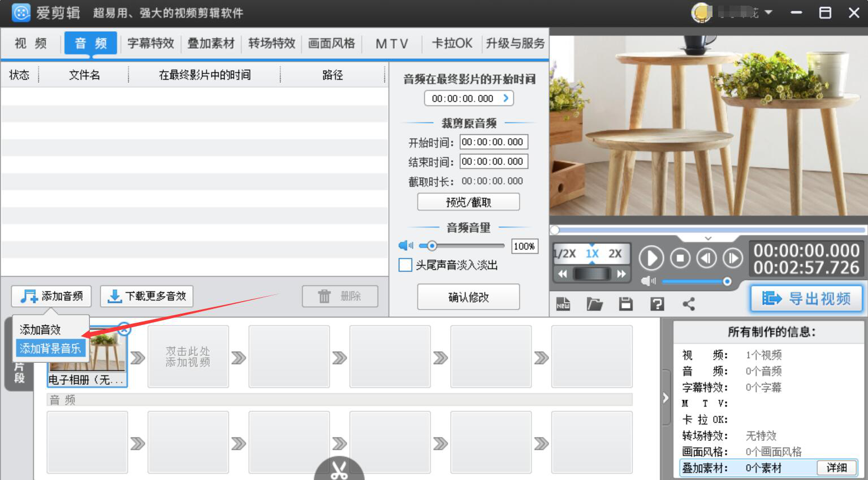
Task: Open the 转场特效 tab
Action: tap(271, 43)
